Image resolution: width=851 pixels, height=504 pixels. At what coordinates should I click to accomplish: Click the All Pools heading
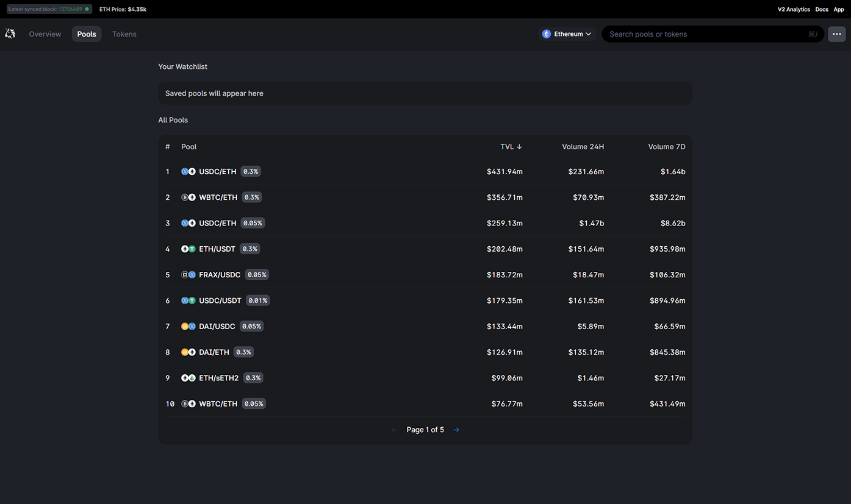(173, 120)
